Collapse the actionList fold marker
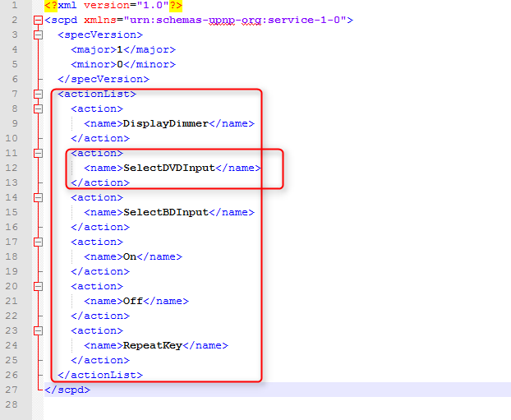Viewport: 511px width, 420px height. (x=38, y=95)
